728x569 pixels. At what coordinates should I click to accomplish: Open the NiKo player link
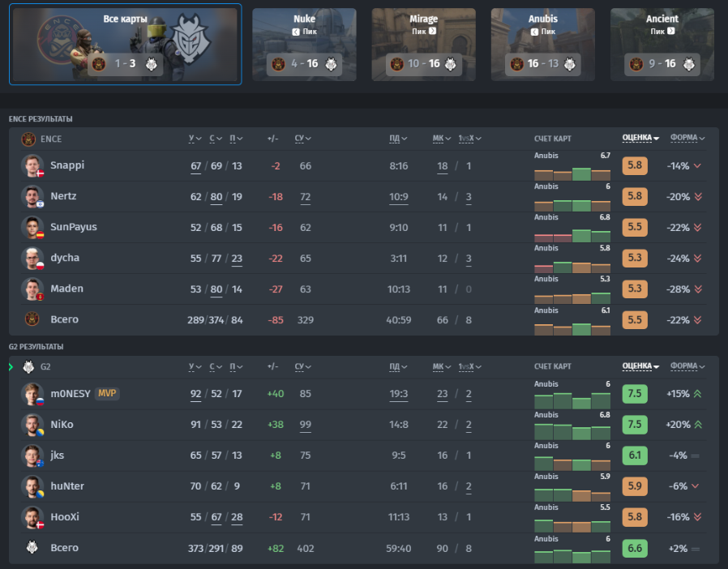coord(62,425)
